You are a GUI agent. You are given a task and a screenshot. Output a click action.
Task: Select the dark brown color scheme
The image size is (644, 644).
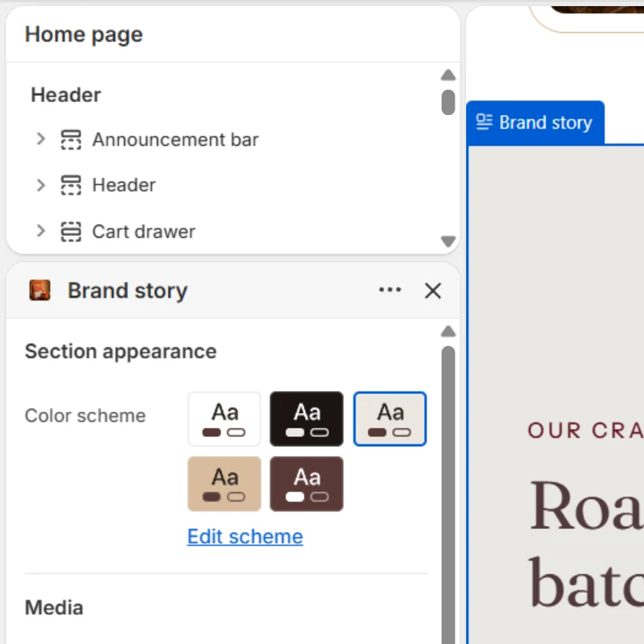pos(307,484)
